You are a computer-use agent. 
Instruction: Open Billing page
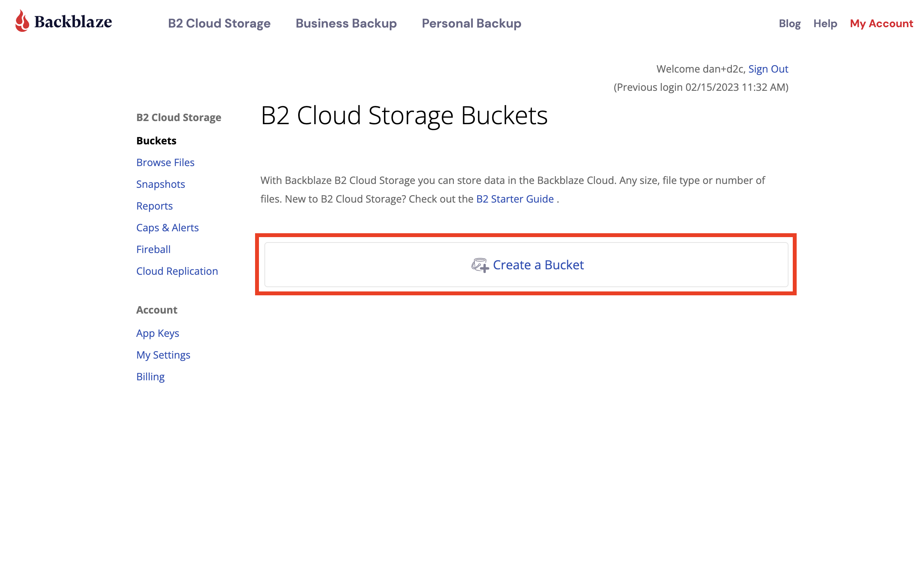click(x=150, y=377)
